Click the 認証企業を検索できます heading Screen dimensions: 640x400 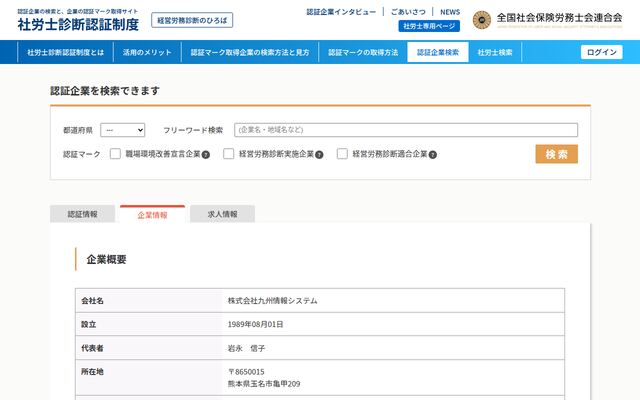[x=105, y=91]
